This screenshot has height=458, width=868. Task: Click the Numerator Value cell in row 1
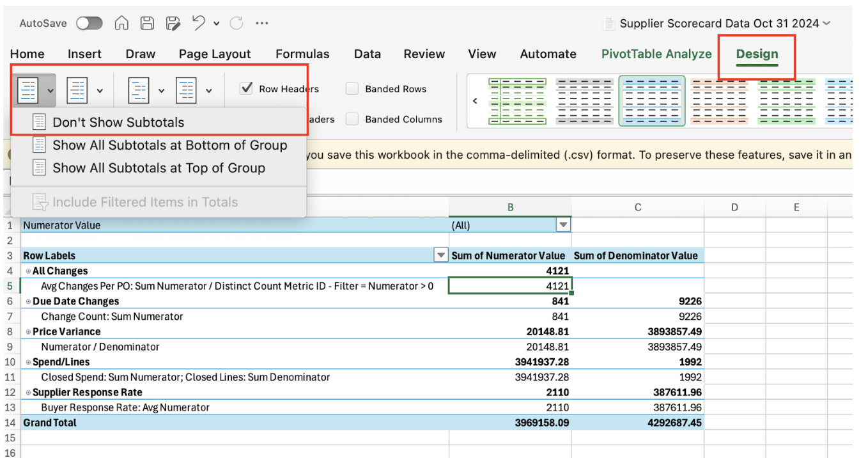235,225
